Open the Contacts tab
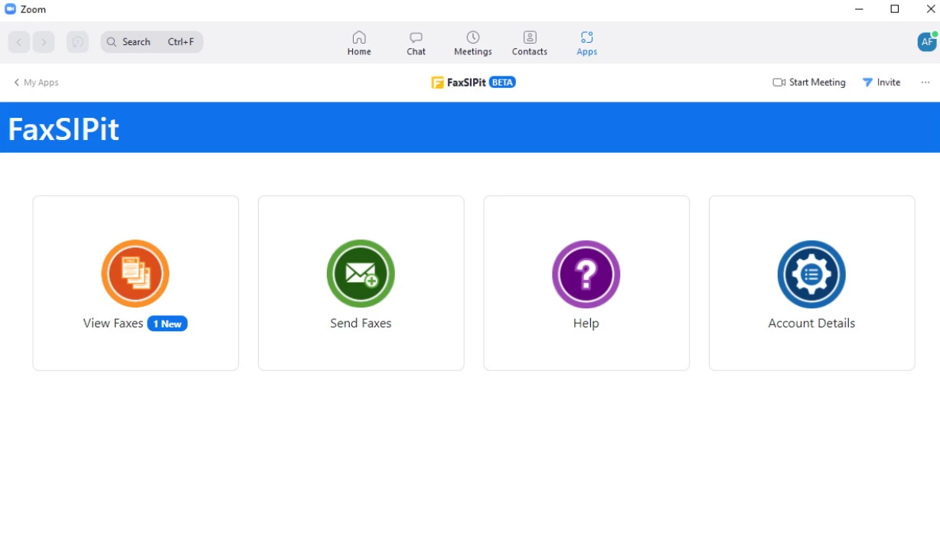 (530, 43)
